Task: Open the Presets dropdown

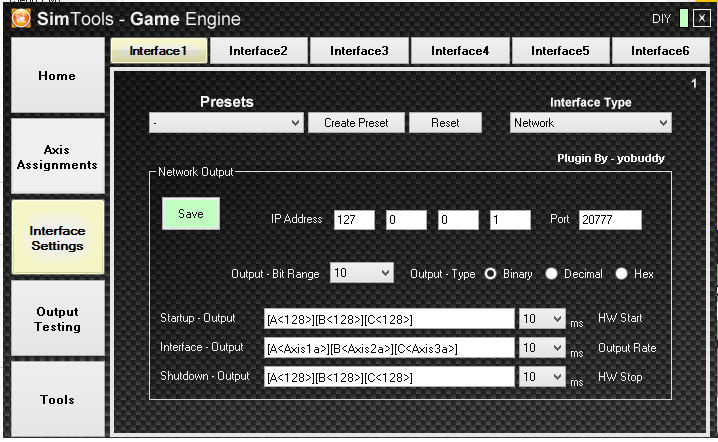Action: point(226,123)
